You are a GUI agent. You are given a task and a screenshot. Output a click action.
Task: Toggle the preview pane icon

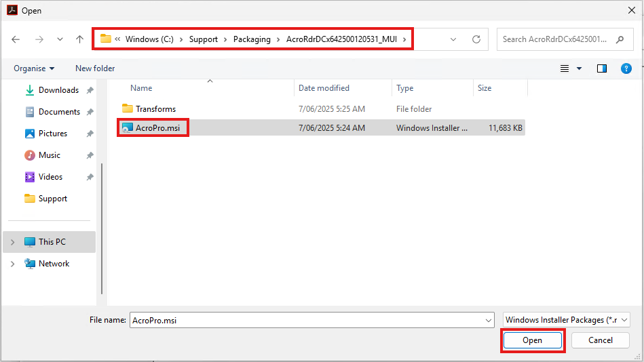pyautogui.click(x=601, y=68)
